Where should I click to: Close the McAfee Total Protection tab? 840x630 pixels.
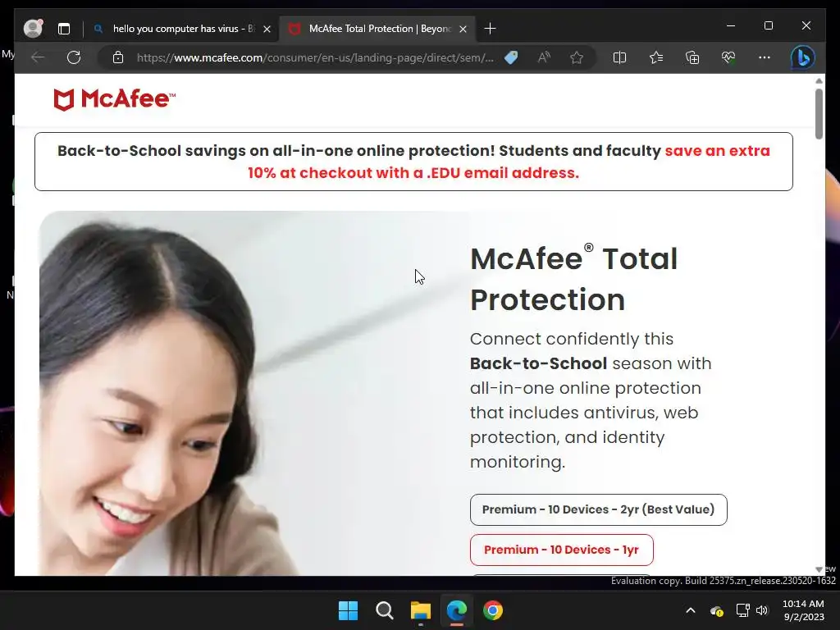click(463, 29)
